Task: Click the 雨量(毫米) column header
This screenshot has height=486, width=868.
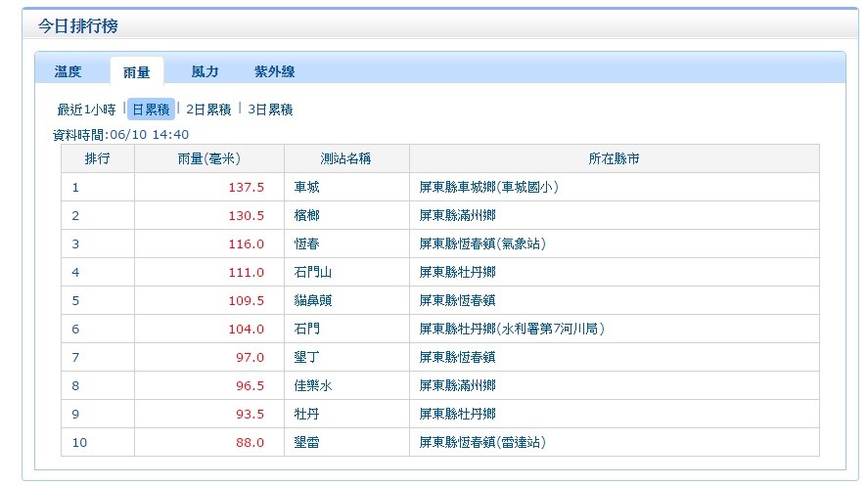Action: pos(208,158)
